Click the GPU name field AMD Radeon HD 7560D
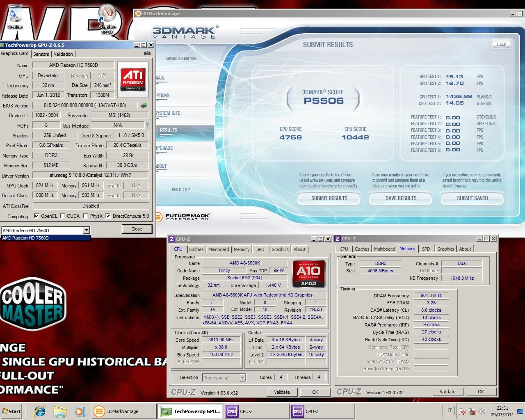The height and width of the screenshot is (420, 525). pos(73,65)
